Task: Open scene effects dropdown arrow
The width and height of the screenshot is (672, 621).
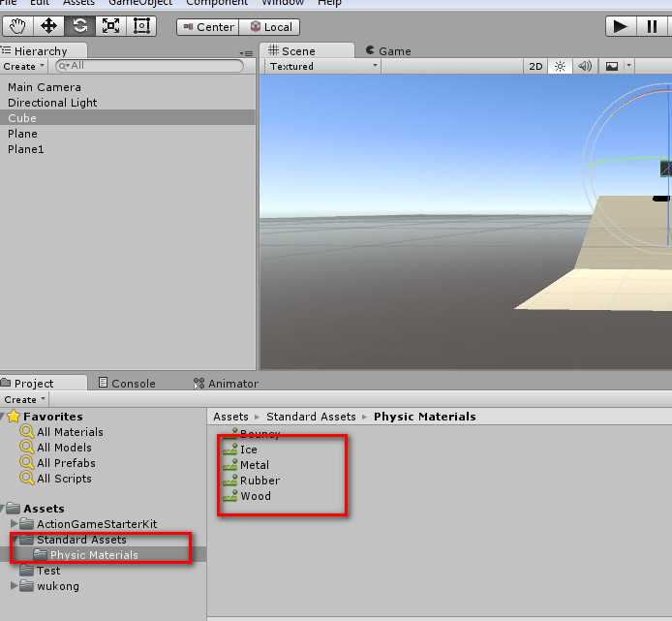Action: tap(628, 66)
